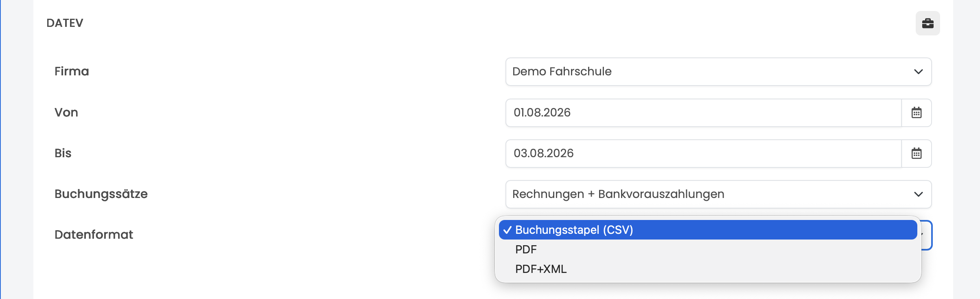The width and height of the screenshot is (980, 299).
Task: Open the Demo Fahrschule company dropdown
Action: tap(718, 72)
